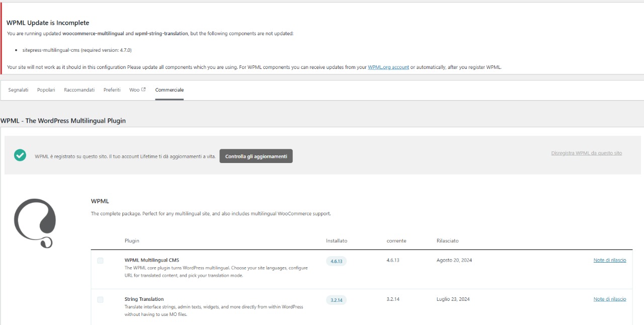Image resolution: width=644 pixels, height=325 pixels.
Task: Open the Segnalati tab
Action: (x=18, y=90)
